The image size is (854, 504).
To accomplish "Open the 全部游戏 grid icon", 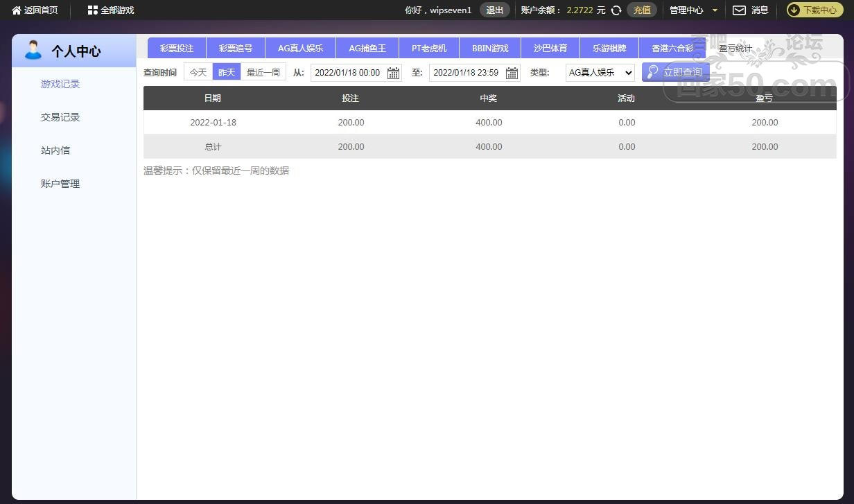I will (x=92, y=10).
